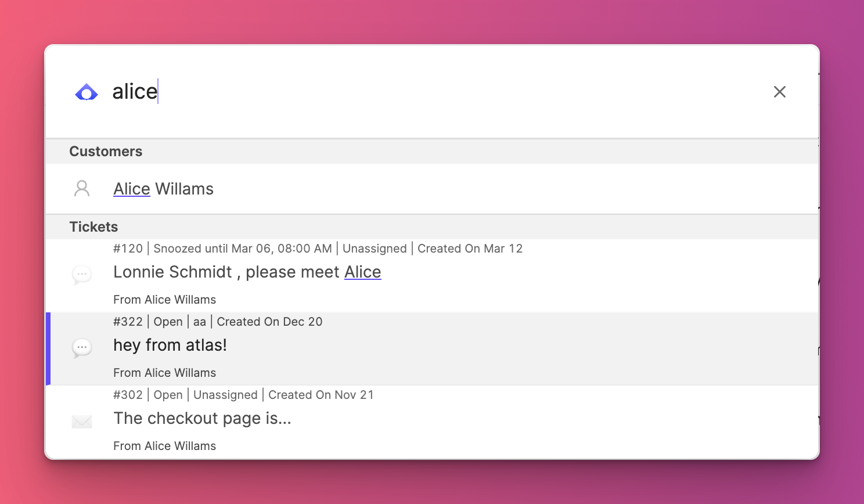Click the person icon beside Alice Willams

[82, 189]
